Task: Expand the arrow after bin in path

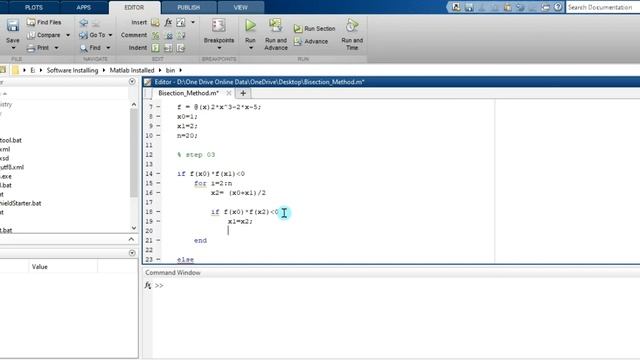Action: [x=180, y=70]
